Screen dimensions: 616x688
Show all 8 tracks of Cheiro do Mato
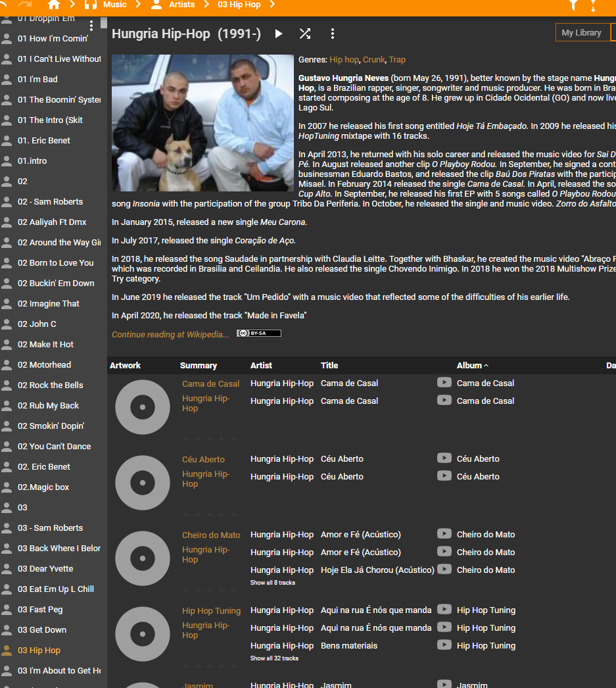click(x=273, y=583)
